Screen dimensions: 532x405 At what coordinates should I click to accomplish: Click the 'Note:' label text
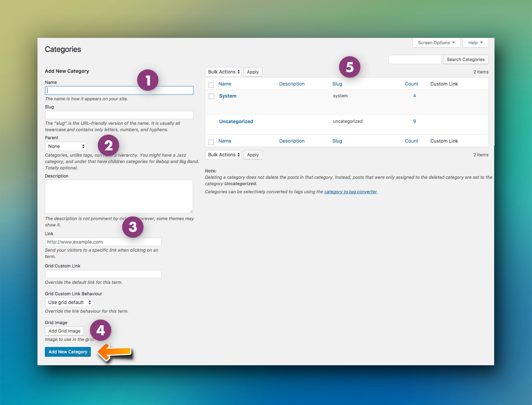211,171
